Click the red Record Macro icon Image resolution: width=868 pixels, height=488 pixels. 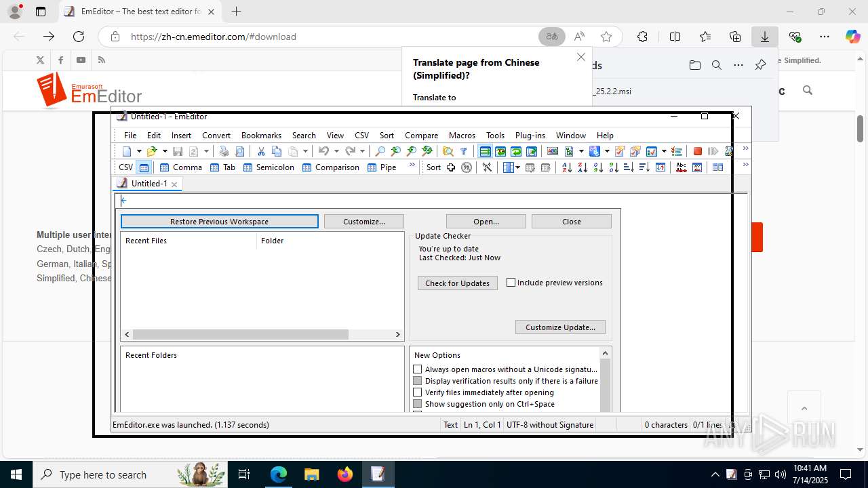pyautogui.click(x=697, y=151)
